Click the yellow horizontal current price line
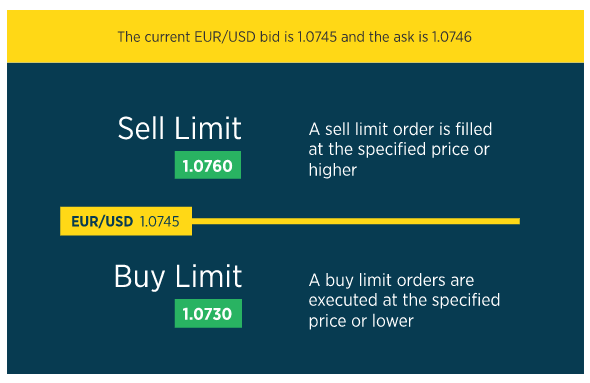This screenshot has width=590, height=383. pyautogui.click(x=356, y=221)
